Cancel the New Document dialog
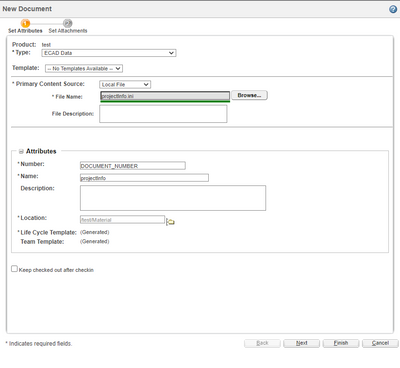 pos(380,343)
